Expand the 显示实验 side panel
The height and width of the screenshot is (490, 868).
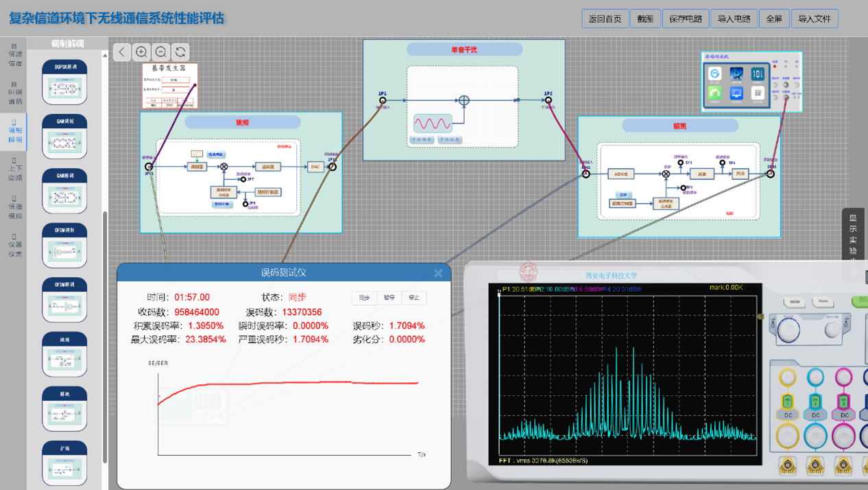pyautogui.click(x=853, y=240)
